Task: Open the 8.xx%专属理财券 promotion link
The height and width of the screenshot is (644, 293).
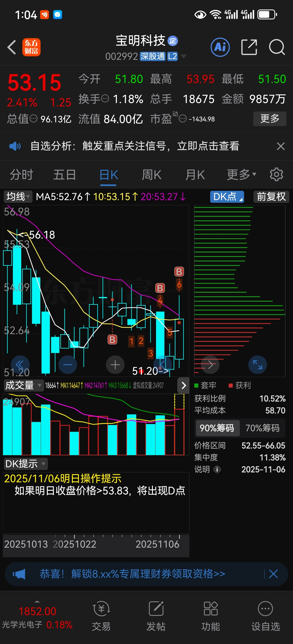Action: [132, 574]
